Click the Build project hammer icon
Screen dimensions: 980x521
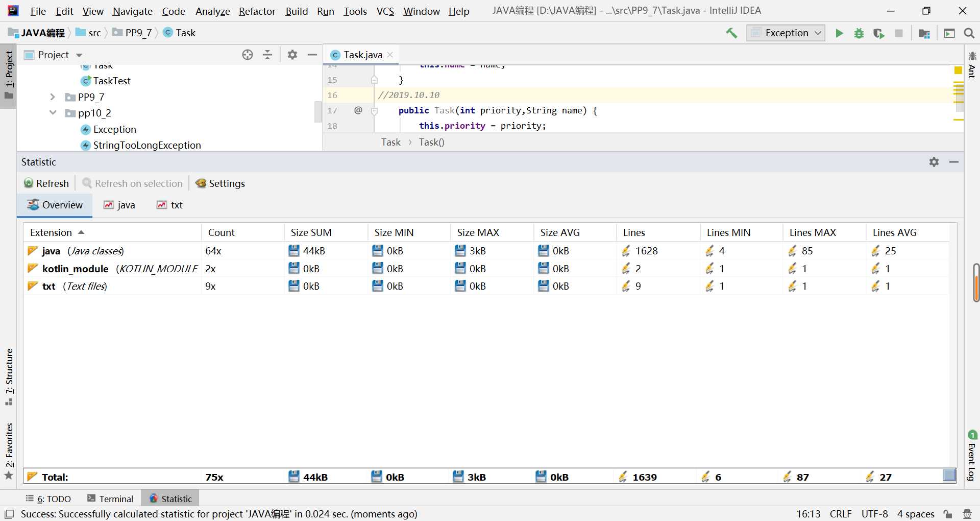point(731,33)
